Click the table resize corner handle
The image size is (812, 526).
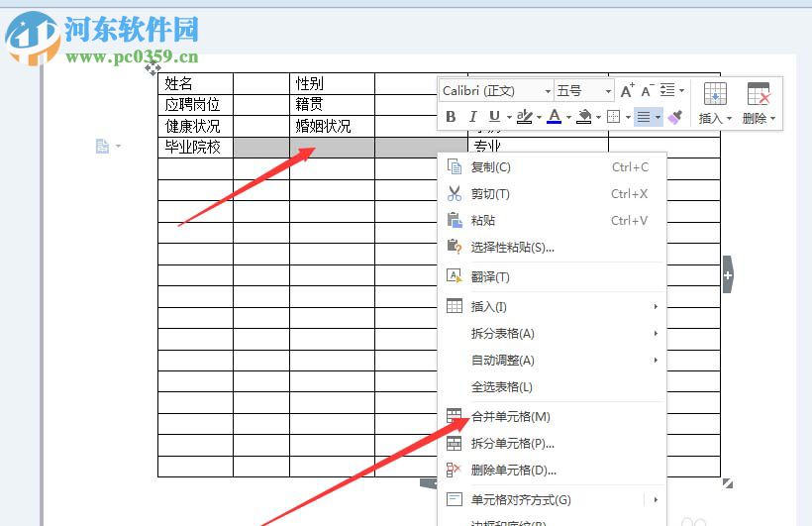tap(728, 483)
